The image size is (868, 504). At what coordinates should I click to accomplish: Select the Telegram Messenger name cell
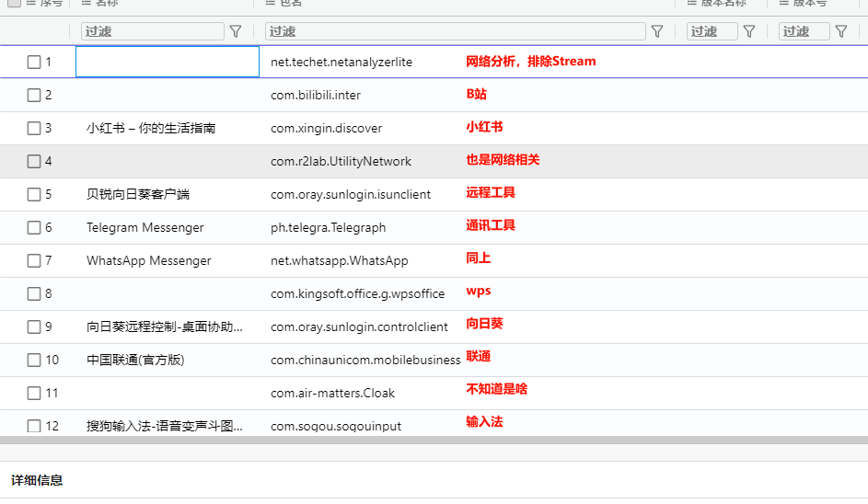pos(145,228)
